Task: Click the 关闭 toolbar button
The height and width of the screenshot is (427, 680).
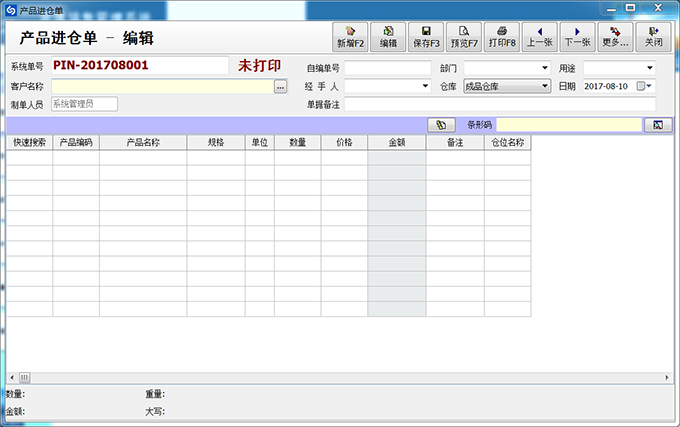Action: pyautogui.click(x=653, y=37)
